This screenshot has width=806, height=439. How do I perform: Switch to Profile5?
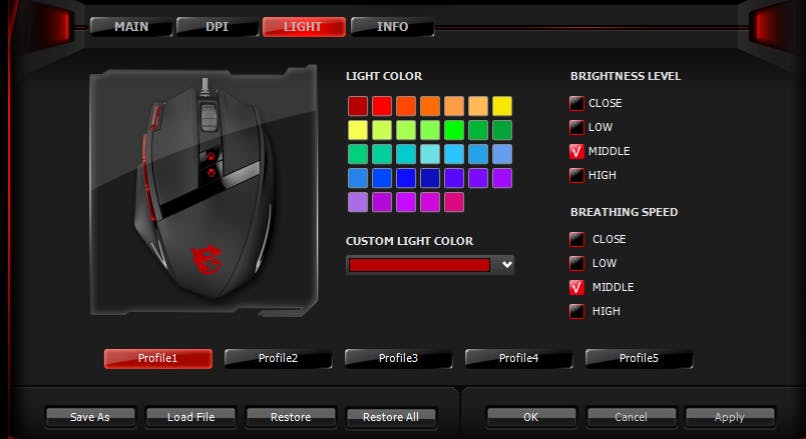click(x=639, y=358)
